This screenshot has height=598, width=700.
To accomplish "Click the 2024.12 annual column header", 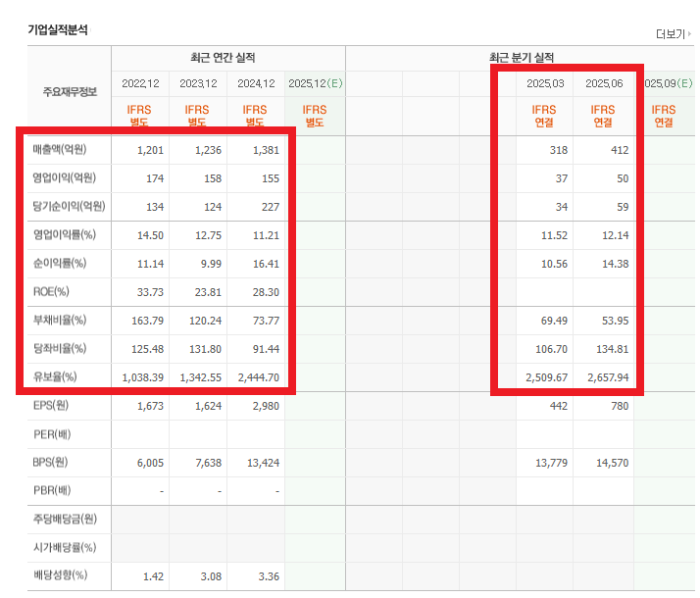I will pos(255,84).
